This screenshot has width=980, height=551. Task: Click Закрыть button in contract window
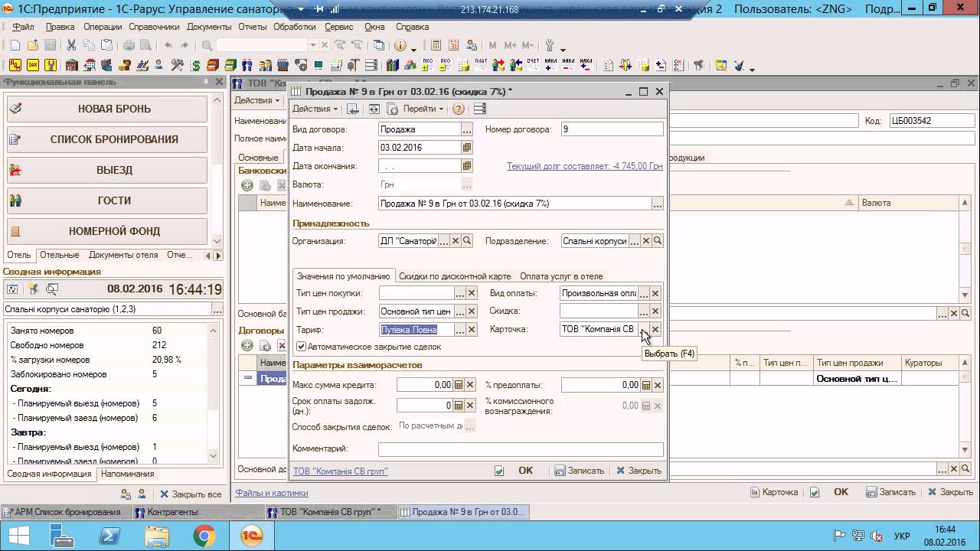click(x=639, y=471)
